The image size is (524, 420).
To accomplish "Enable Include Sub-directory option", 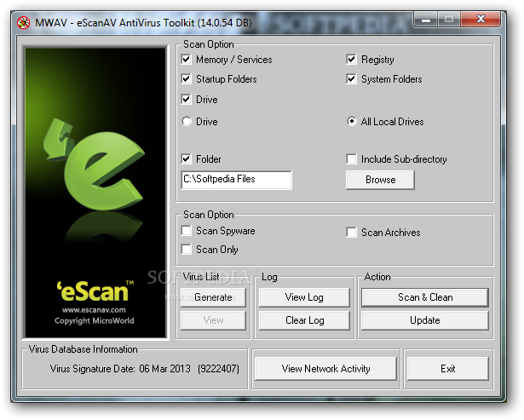I will [x=351, y=159].
